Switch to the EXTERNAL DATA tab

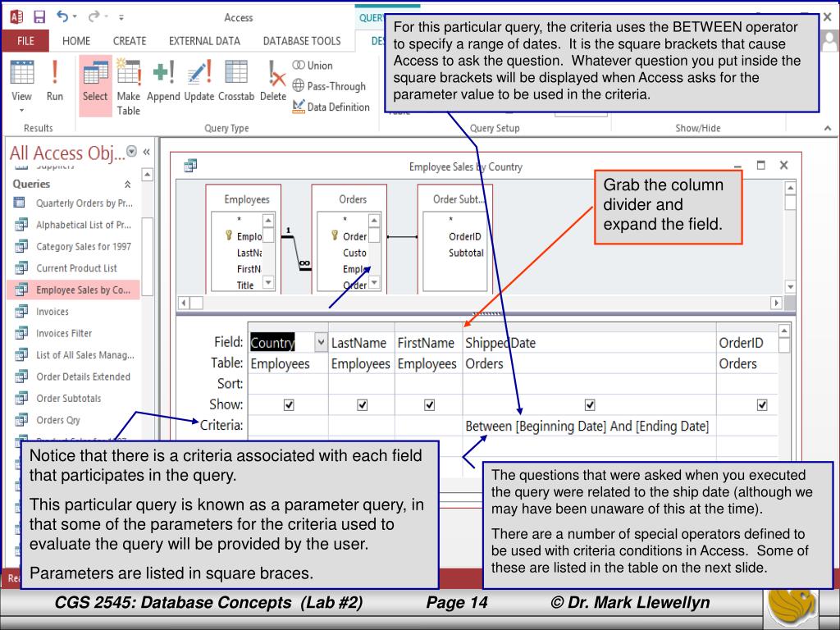tap(204, 41)
